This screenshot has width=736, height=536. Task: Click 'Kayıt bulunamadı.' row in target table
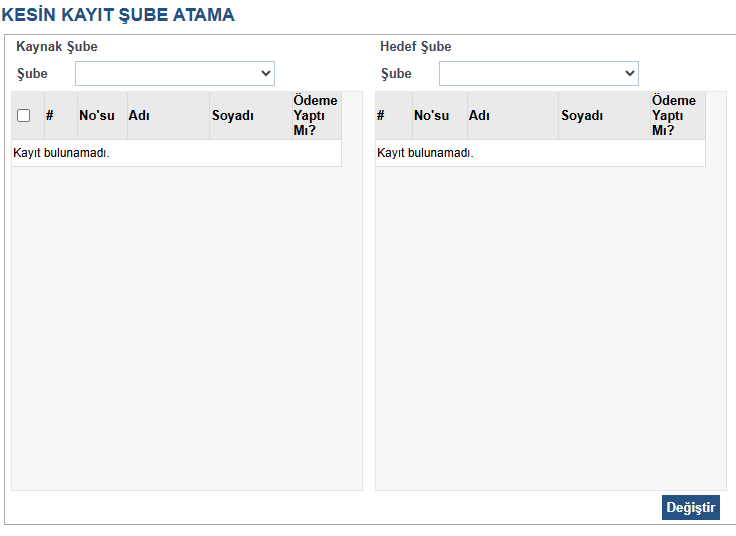tap(425, 153)
